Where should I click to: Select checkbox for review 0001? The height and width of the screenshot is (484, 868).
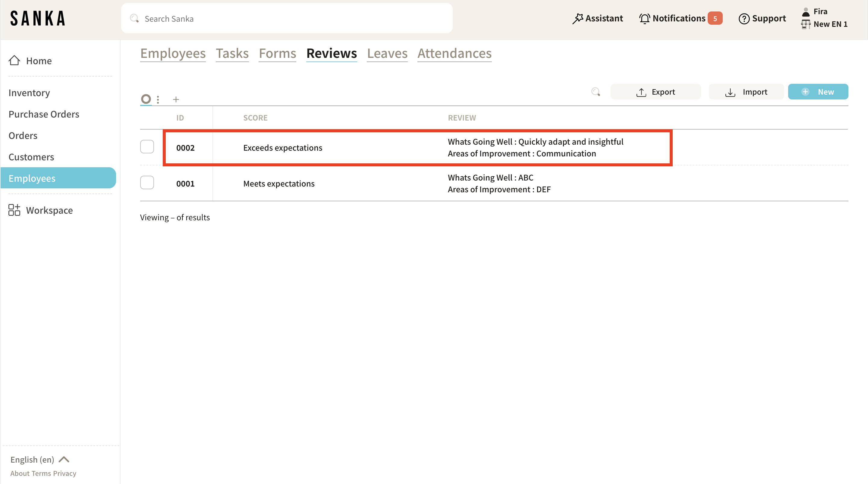click(147, 183)
